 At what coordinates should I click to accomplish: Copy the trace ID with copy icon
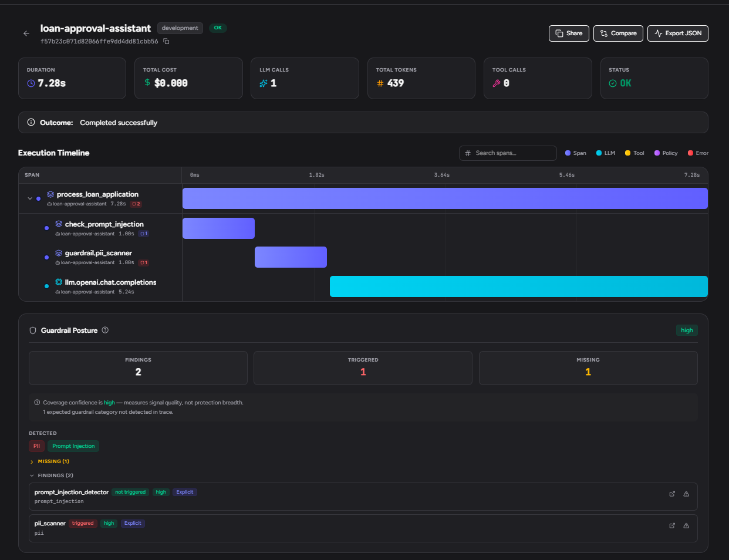[166, 42]
